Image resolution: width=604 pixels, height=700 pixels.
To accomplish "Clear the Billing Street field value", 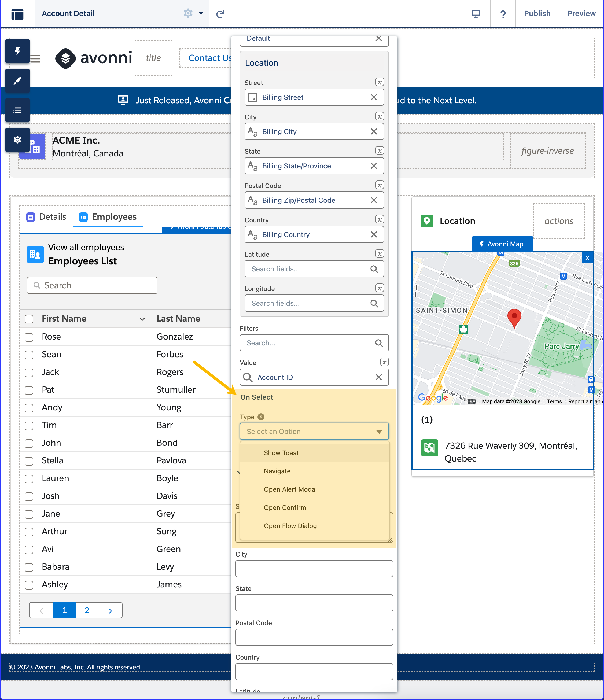I will pos(374,97).
